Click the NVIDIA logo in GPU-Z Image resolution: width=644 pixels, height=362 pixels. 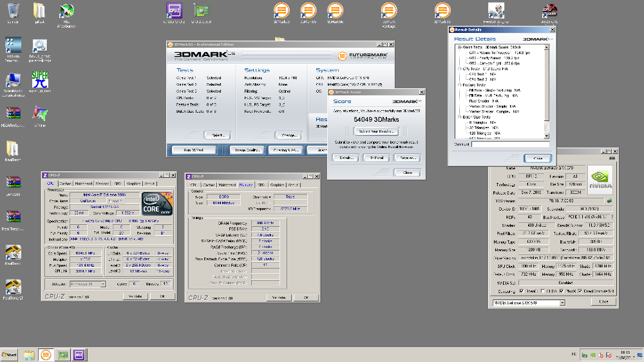600,180
